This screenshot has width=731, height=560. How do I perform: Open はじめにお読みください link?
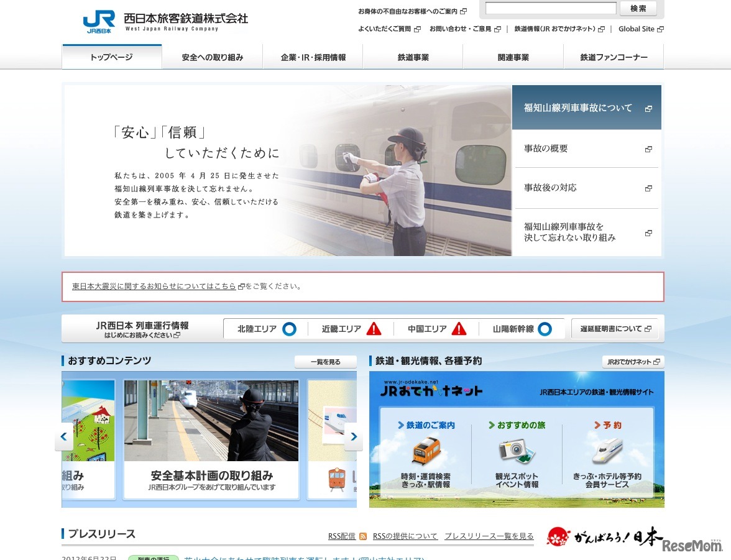tap(142, 335)
